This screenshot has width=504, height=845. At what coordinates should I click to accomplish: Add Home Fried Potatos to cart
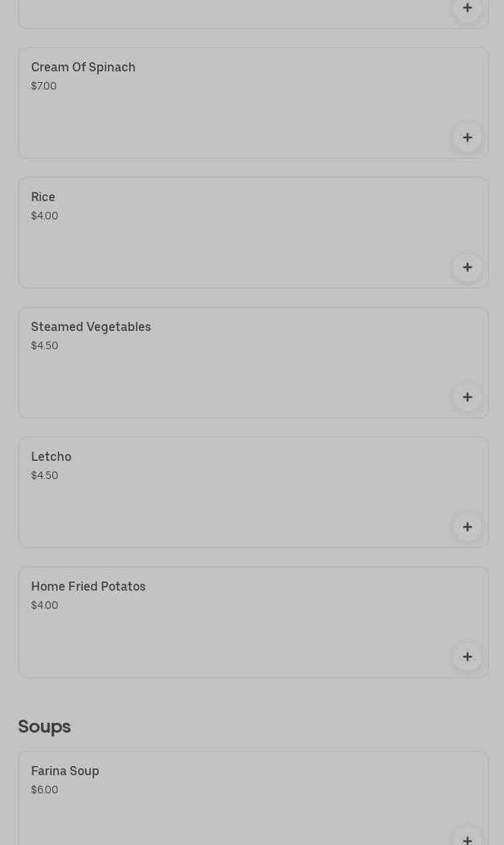point(467,657)
